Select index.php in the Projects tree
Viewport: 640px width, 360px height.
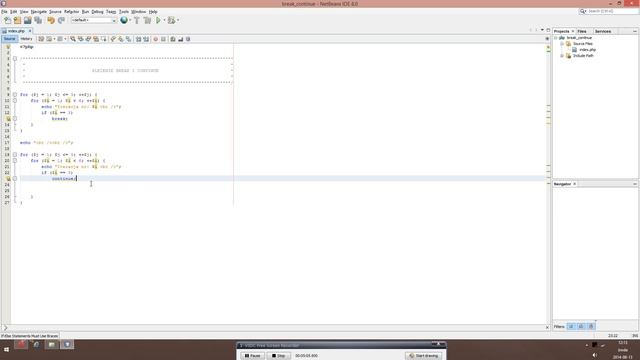[x=587, y=50]
